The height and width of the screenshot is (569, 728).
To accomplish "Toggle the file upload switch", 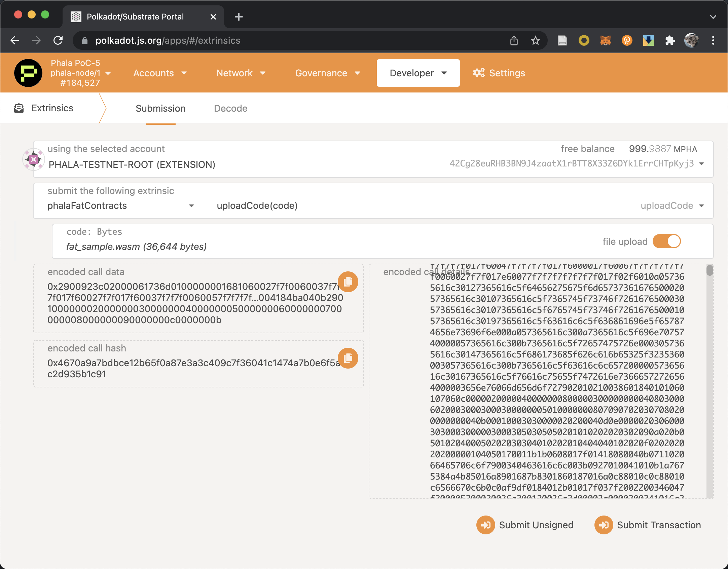I will pyautogui.click(x=666, y=241).
